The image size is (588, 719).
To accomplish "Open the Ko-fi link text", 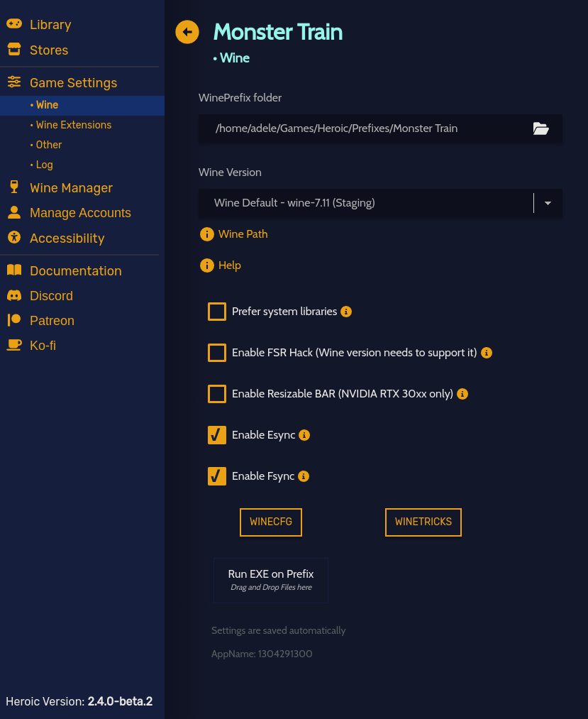I will tap(43, 345).
